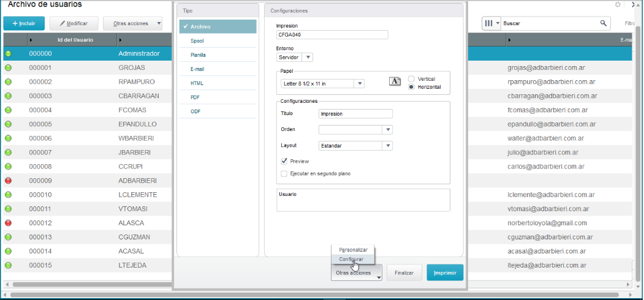The image size is (644, 300).
Task: Click the green status dot for LCLEMENTE
Action: point(8,195)
